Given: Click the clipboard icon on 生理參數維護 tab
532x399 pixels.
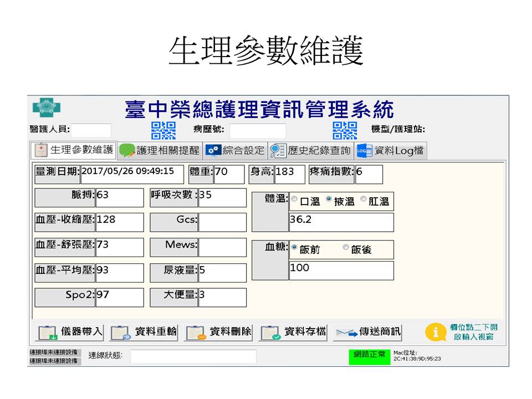Looking at the screenshot, I should (41, 150).
